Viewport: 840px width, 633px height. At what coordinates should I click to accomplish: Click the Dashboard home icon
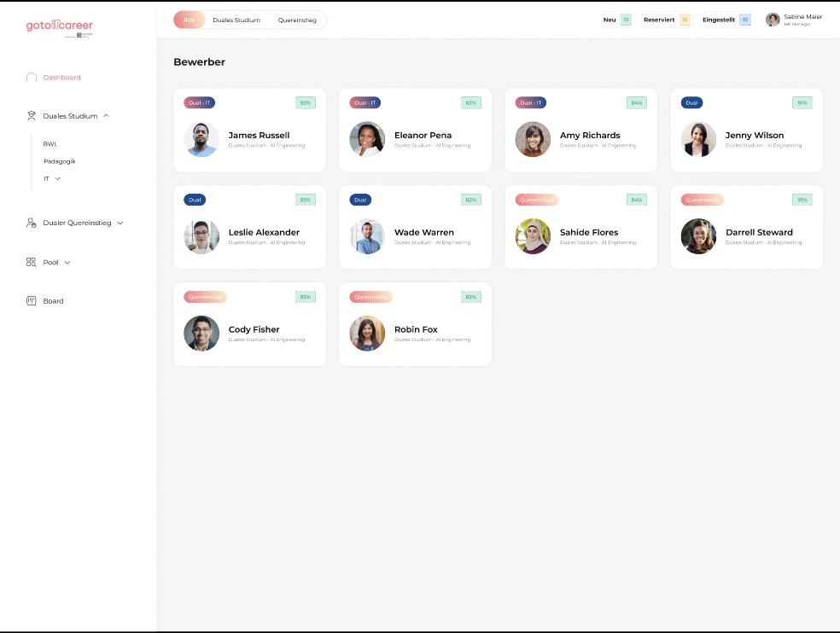[32, 78]
